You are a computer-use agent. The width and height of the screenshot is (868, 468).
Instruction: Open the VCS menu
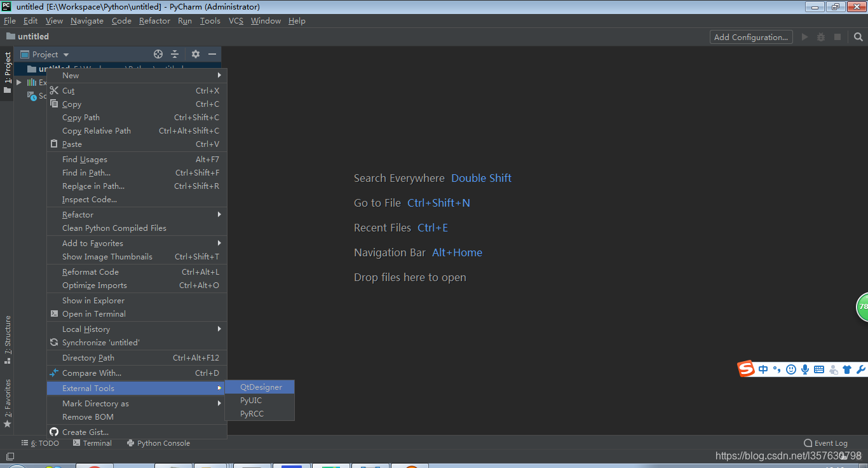click(236, 21)
